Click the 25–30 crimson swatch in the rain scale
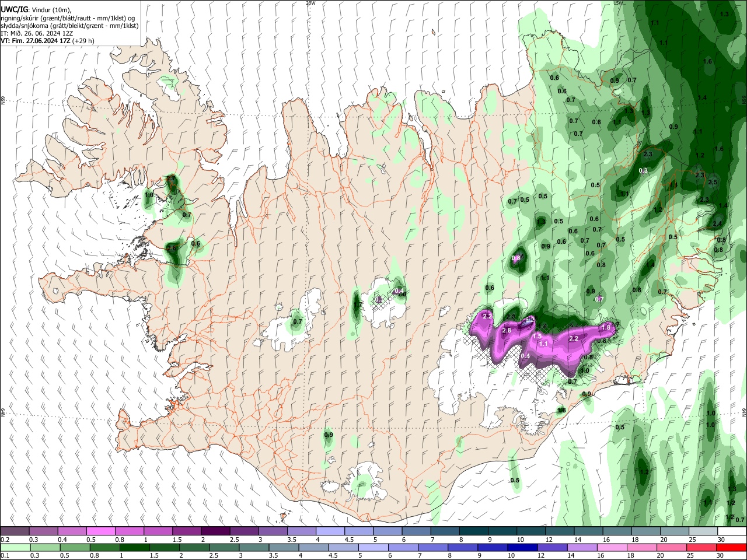Viewport: 747px width, 560px height. (x=700, y=547)
